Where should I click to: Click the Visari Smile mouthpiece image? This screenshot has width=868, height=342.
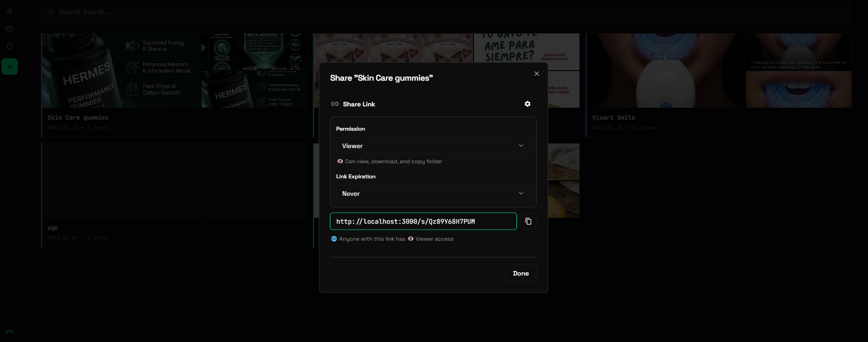click(x=665, y=71)
